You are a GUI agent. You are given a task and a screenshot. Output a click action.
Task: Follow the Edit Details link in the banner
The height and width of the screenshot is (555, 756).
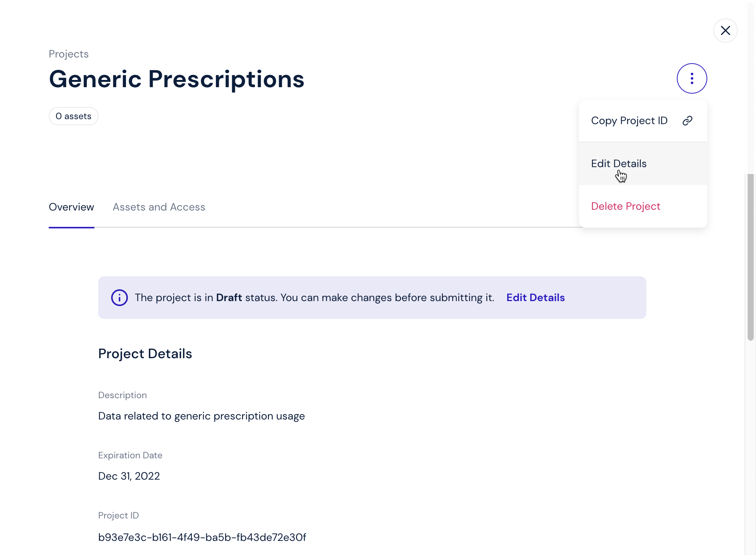tap(535, 298)
